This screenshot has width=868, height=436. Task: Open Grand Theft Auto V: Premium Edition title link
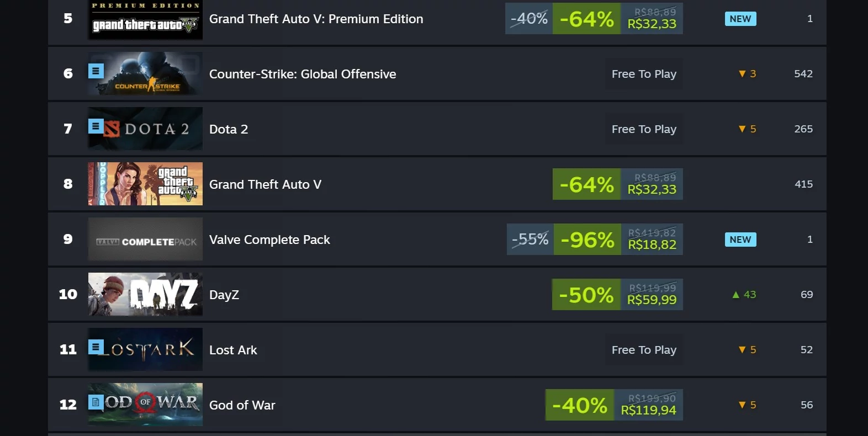[x=316, y=18]
